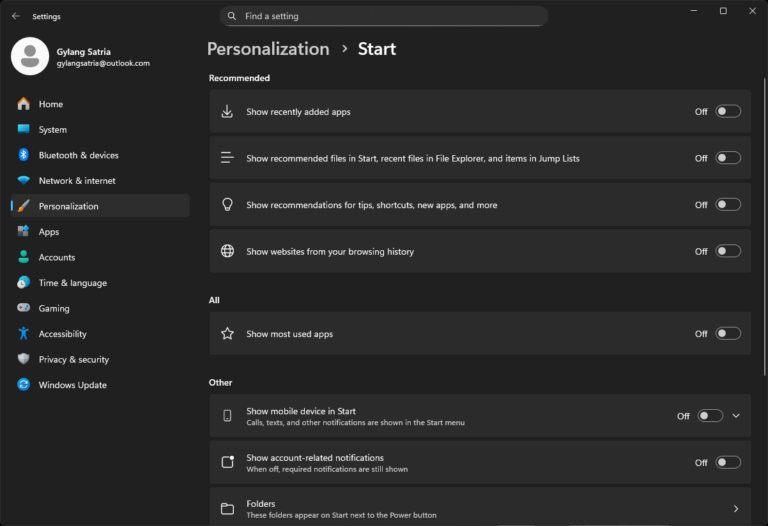The height and width of the screenshot is (526, 768).
Task: Toggle Show websites from your browsing history
Action: (x=728, y=252)
